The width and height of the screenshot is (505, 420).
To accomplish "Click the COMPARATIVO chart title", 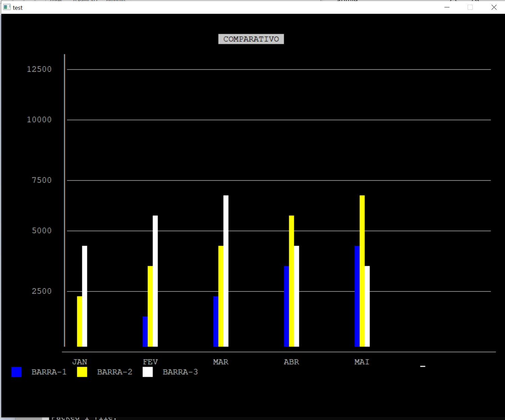I will [x=251, y=39].
